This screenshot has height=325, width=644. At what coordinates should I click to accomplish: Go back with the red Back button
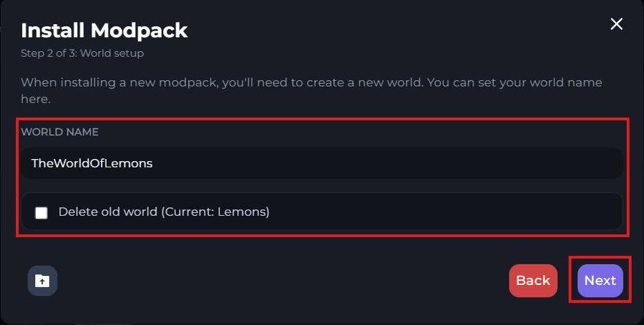[x=533, y=281]
